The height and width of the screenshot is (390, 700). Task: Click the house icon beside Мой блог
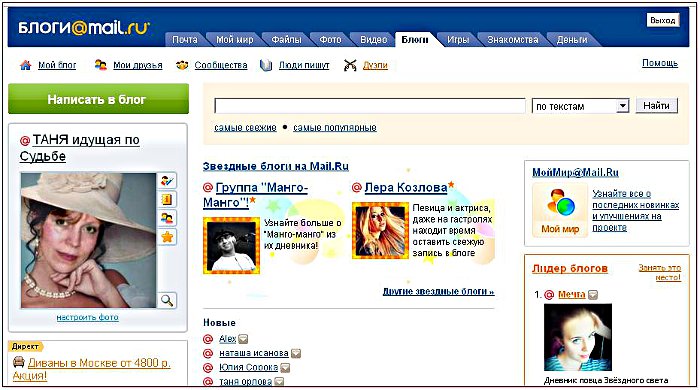click(25, 65)
